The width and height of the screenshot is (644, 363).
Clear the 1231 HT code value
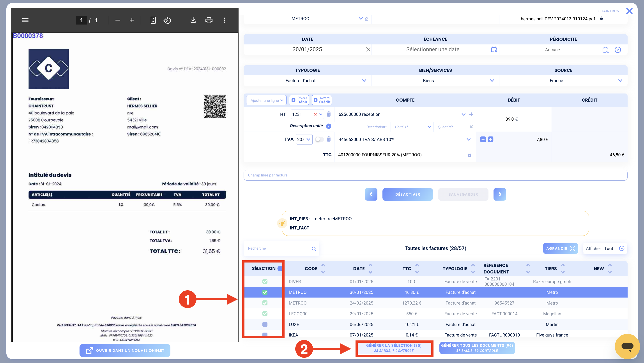[315, 114]
